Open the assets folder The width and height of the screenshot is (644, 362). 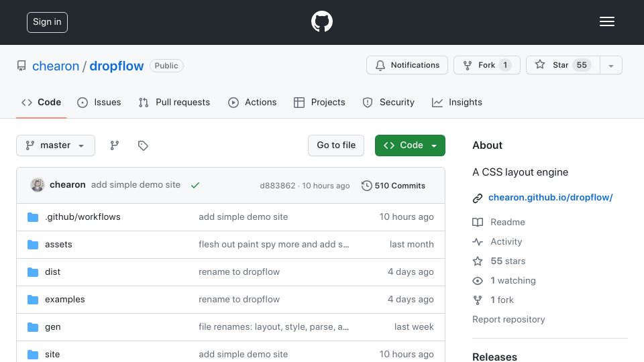pyautogui.click(x=58, y=244)
